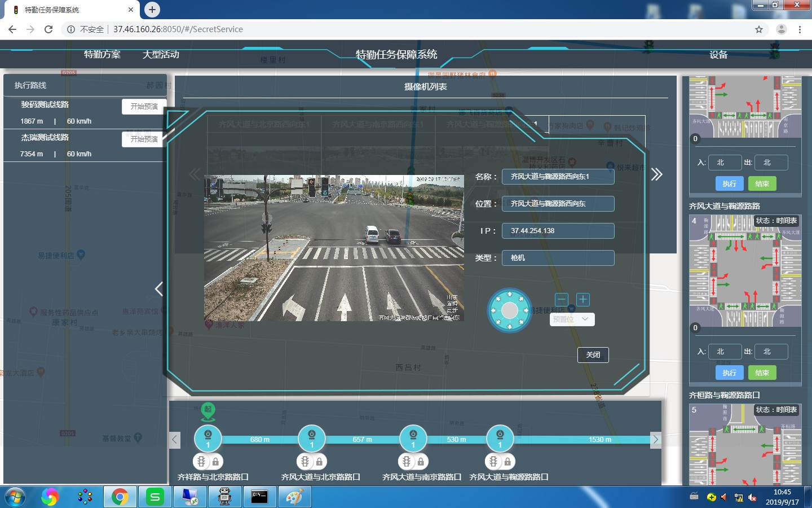
Task: Click the camera node at 齐风大道与鞠源路路口
Action: point(500,439)
